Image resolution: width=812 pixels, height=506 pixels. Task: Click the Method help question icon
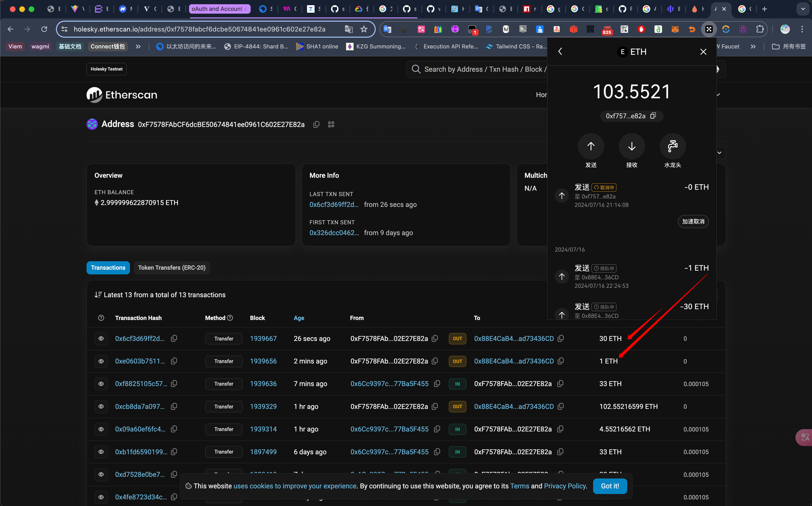click(x=230, y=318)
